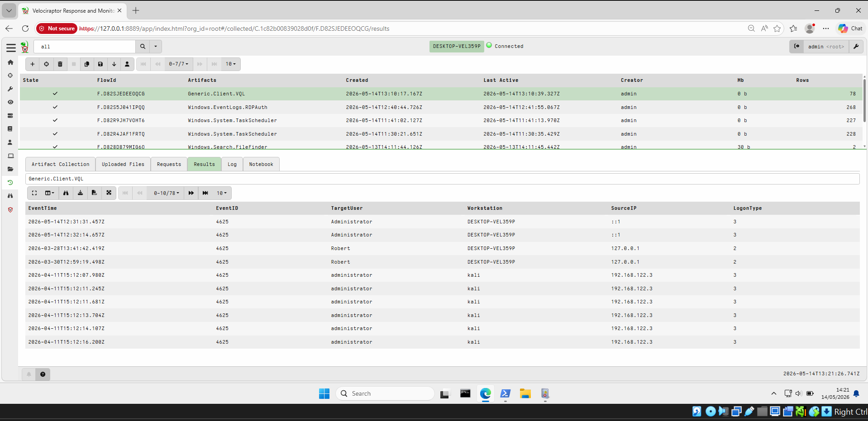Open Client Events binoculars in sidebar
868x421 pixels.
coord(10,196)
